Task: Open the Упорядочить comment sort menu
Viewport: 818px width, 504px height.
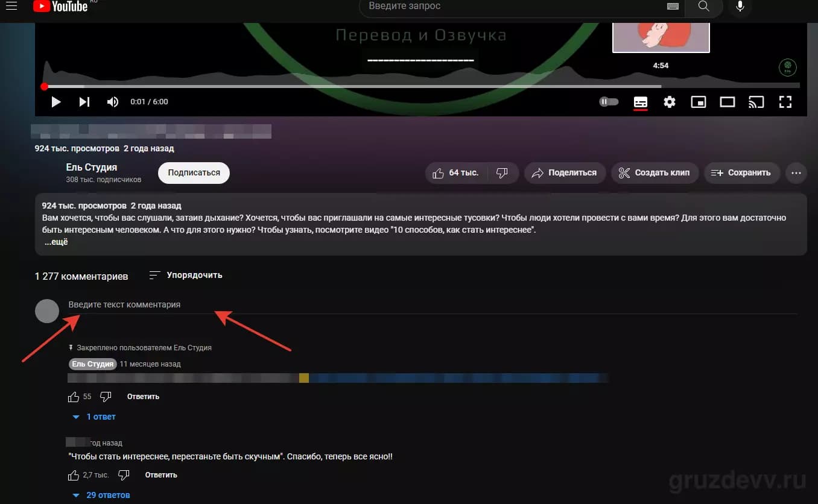Action: (186, 275)
